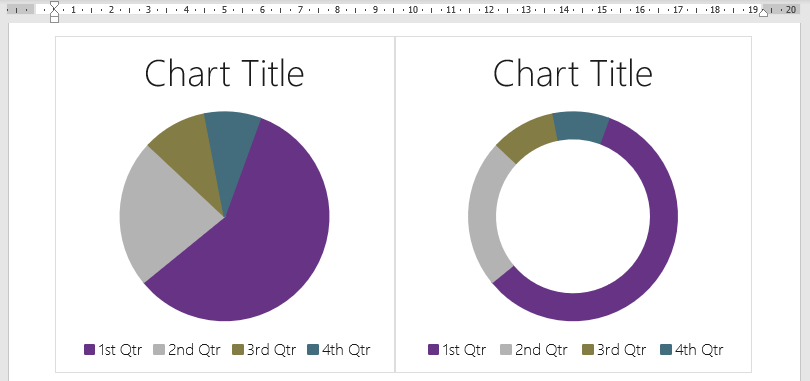The height and width of the screenshot is (381, 810).
Task: Select the doughnut legend's 3rd Qtr olive swatch
Action: point(588,350)
